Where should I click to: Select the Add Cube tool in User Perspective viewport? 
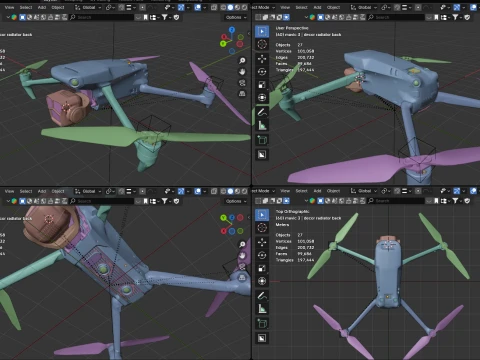[x=262, y=140]
